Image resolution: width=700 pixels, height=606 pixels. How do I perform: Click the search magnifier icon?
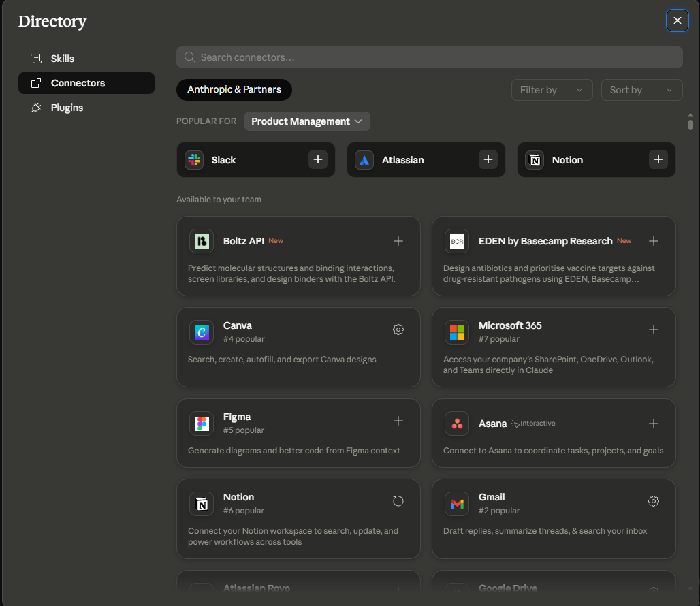tap(190, 57)
